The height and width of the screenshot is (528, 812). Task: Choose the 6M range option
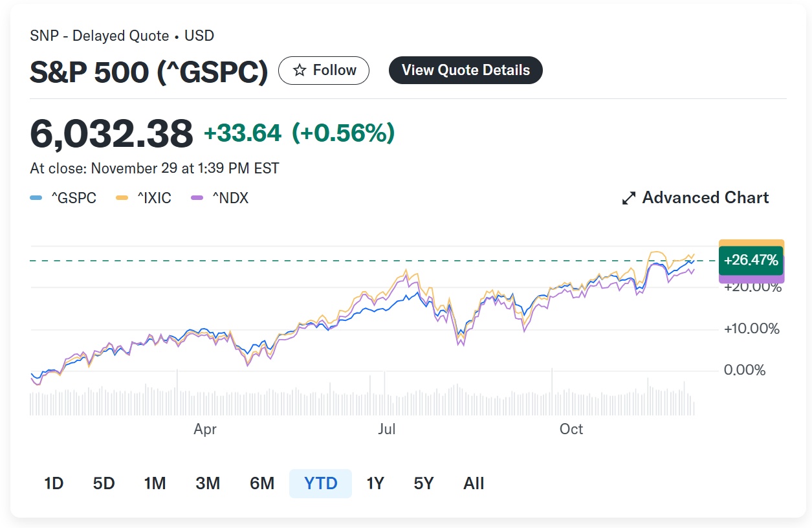tap(262, 483)
